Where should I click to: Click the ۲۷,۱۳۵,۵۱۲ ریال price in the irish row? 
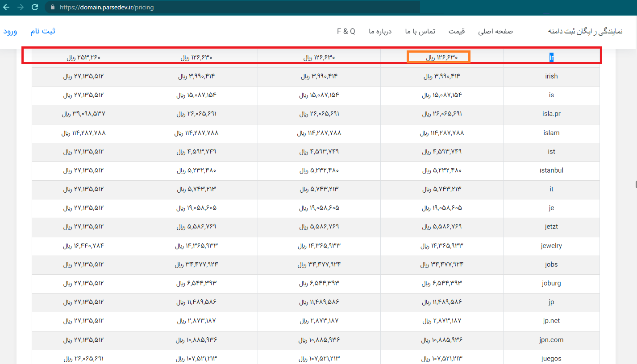[83, 76]
